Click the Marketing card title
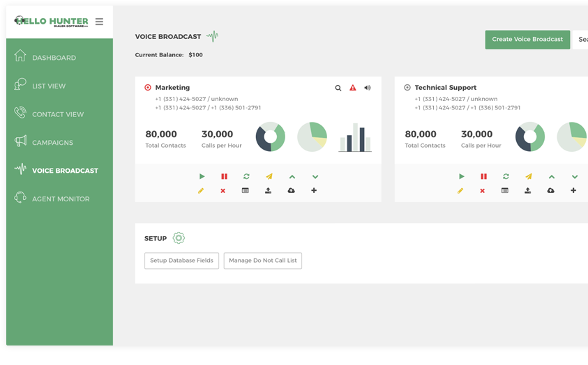The image size is (588, 365). tap(172, 88)
